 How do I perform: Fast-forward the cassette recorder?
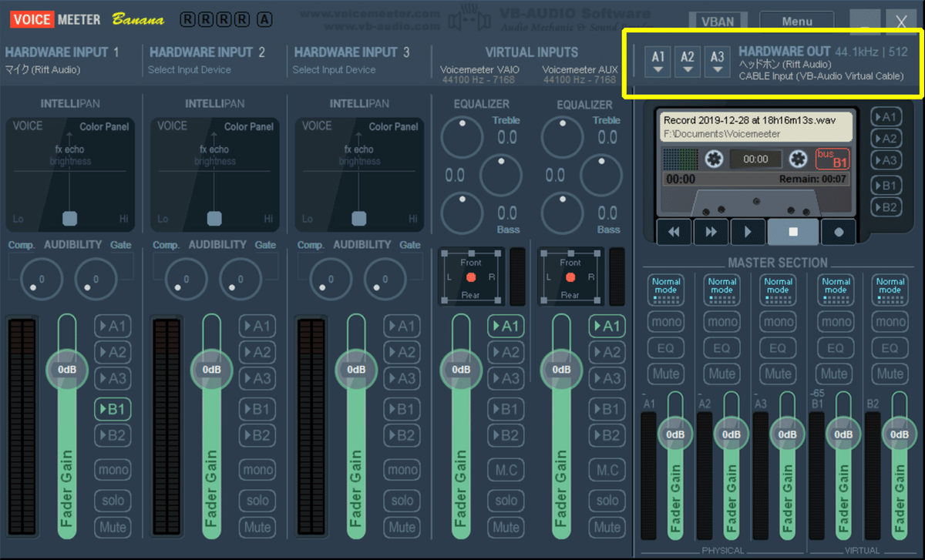coord(711,231)
